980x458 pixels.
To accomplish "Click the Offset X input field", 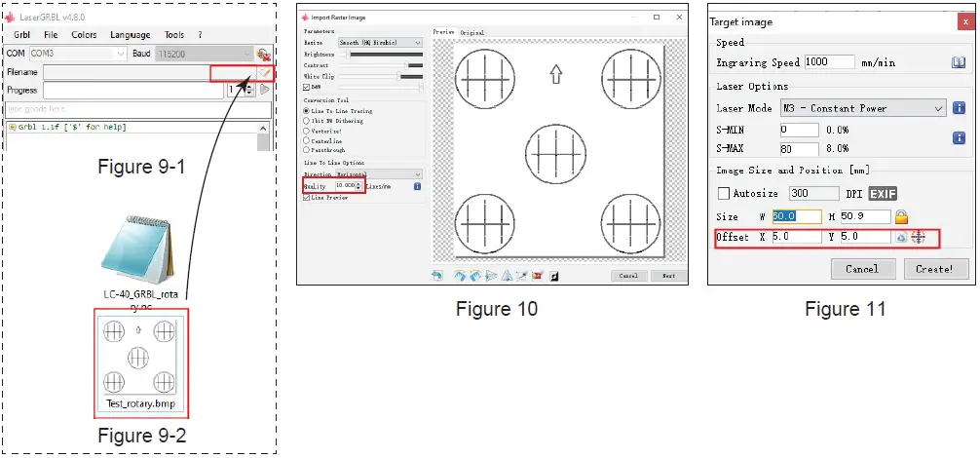I will click(x=797, y=237).
